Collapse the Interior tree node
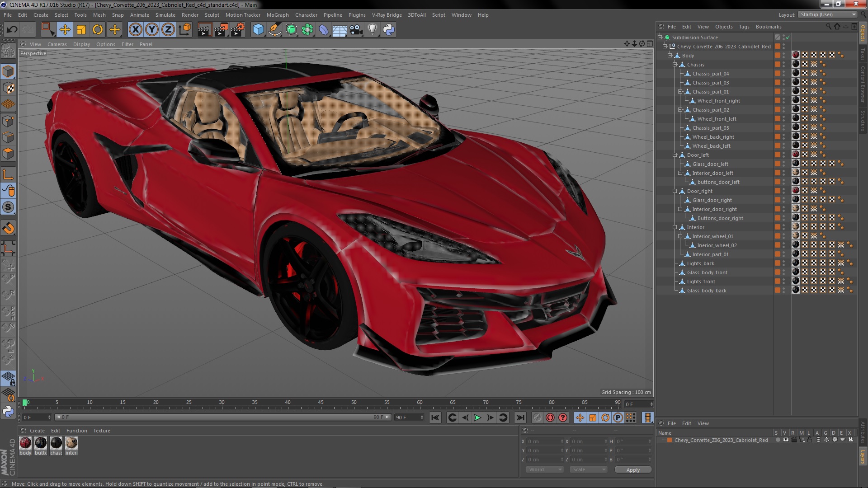868x488 pixels. click(x=675, y=227)
